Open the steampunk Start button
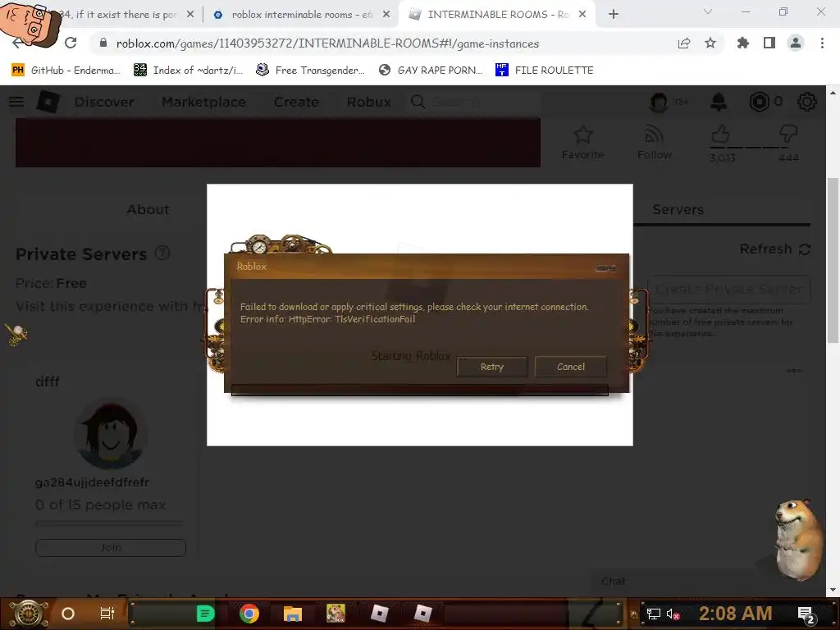The height and width of the screenshot is (630, 840). pos(29,614)
